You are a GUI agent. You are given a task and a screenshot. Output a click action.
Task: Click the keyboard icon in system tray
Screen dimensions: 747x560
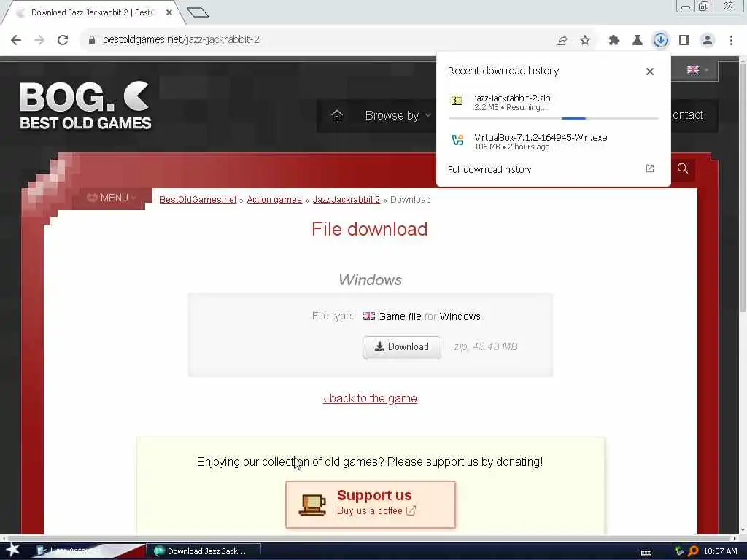tap(646, 553)
